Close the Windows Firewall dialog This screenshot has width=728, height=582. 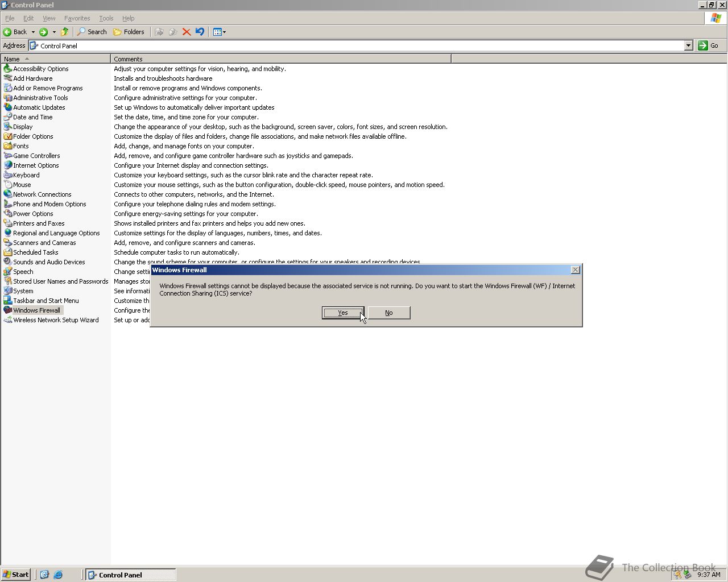575,270
